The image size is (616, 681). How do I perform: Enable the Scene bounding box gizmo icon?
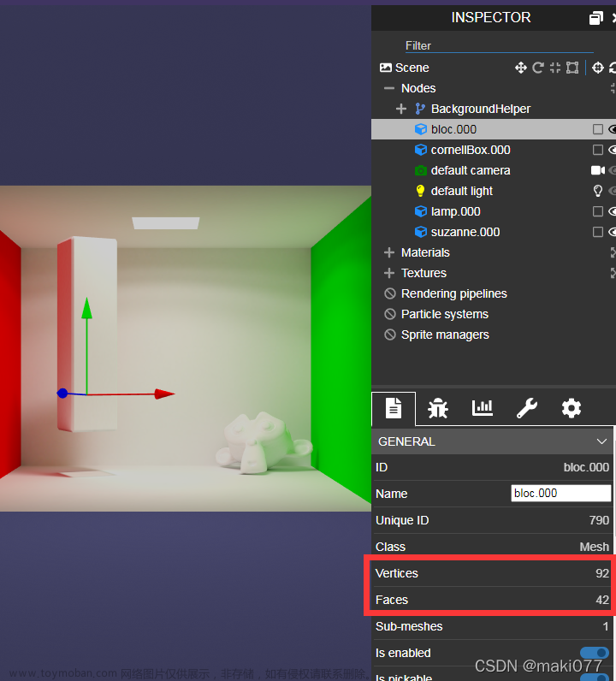(572, 68)
